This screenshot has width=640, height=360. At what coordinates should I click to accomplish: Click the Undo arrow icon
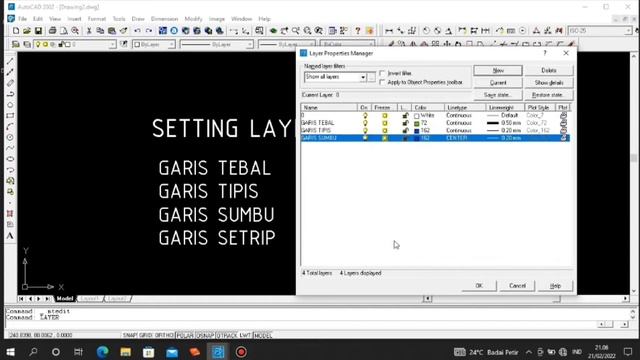(x=137, y=31)
